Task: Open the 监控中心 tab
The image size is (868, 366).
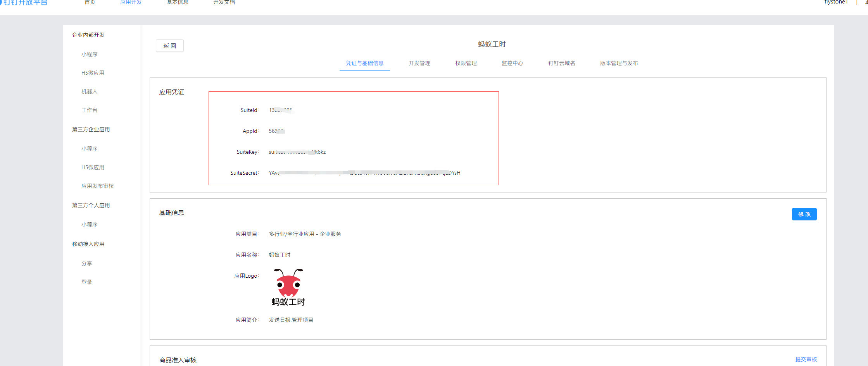Action: click(513, 63)
